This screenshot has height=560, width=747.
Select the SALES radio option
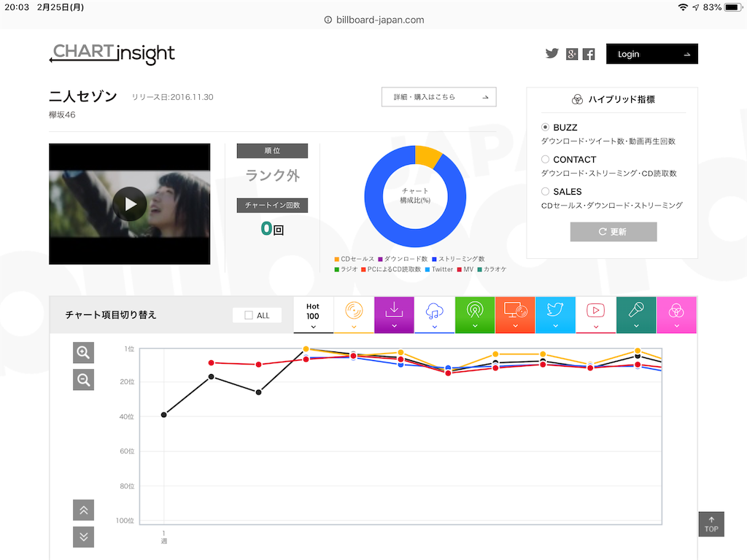click(x=545, y=192)
